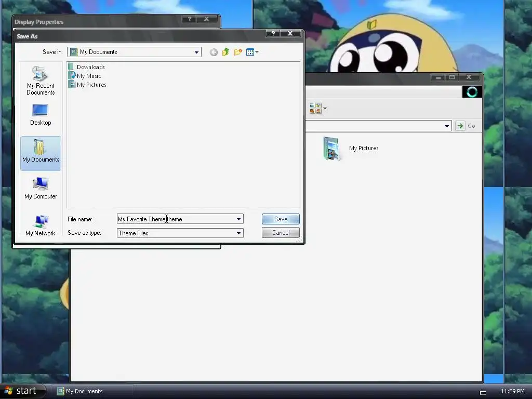This screenshot has width=532, height=399.
Task: Close the My Documents explorer window
Action: point(469,77)
